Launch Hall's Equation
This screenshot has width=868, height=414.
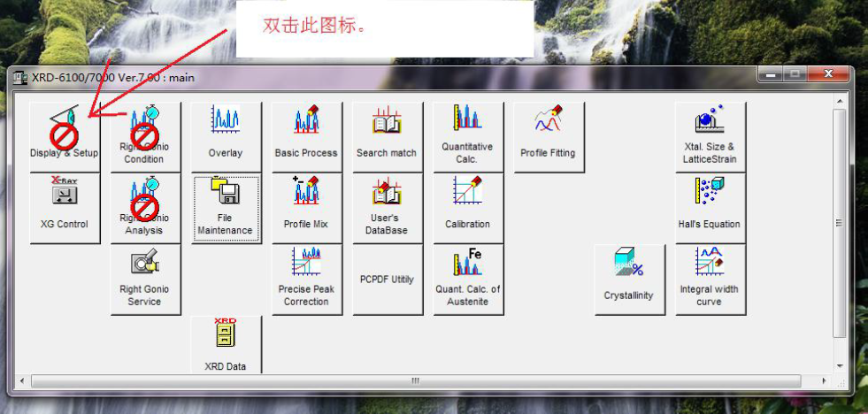point(711,208)
